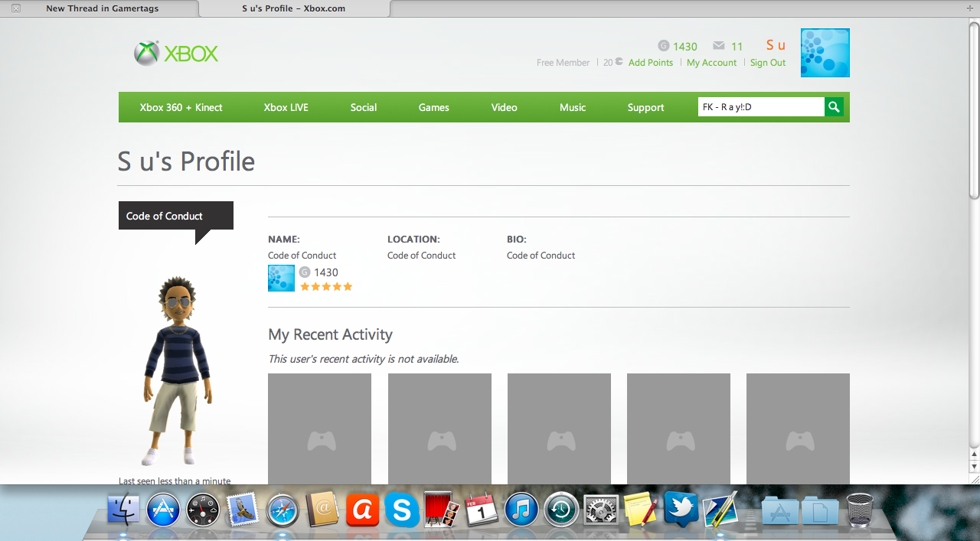The image size is (980, 541).
Task: Click the My Recent Activity heading
Action: 330,334
